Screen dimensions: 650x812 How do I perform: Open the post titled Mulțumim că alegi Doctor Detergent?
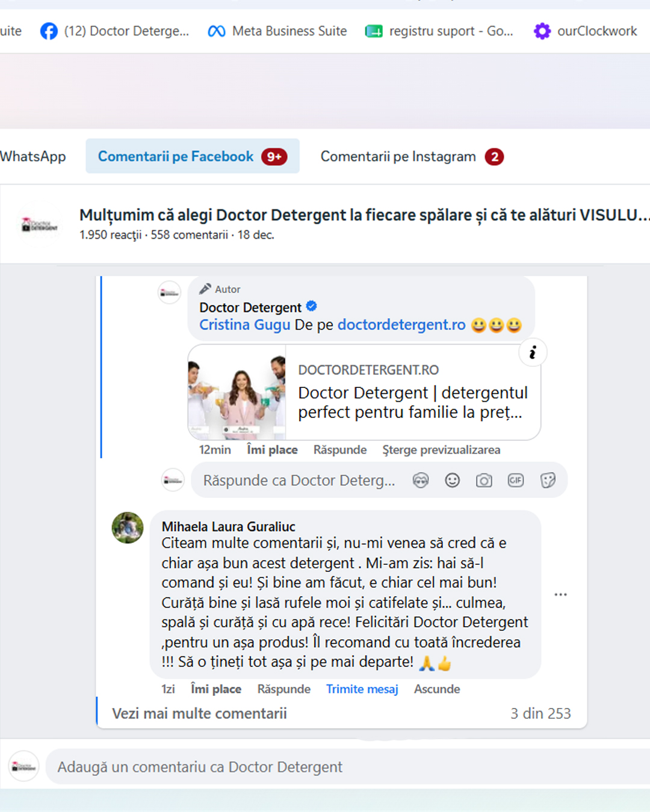click(364, 215)
